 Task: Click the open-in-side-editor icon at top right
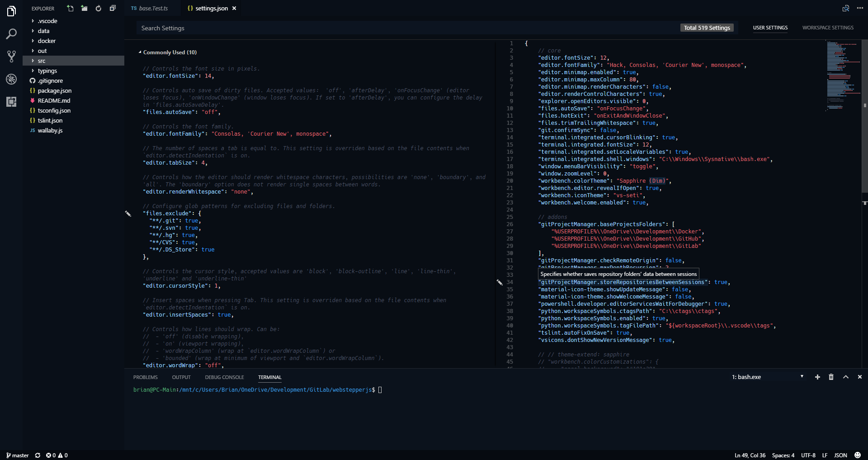[x=845, y=8]
